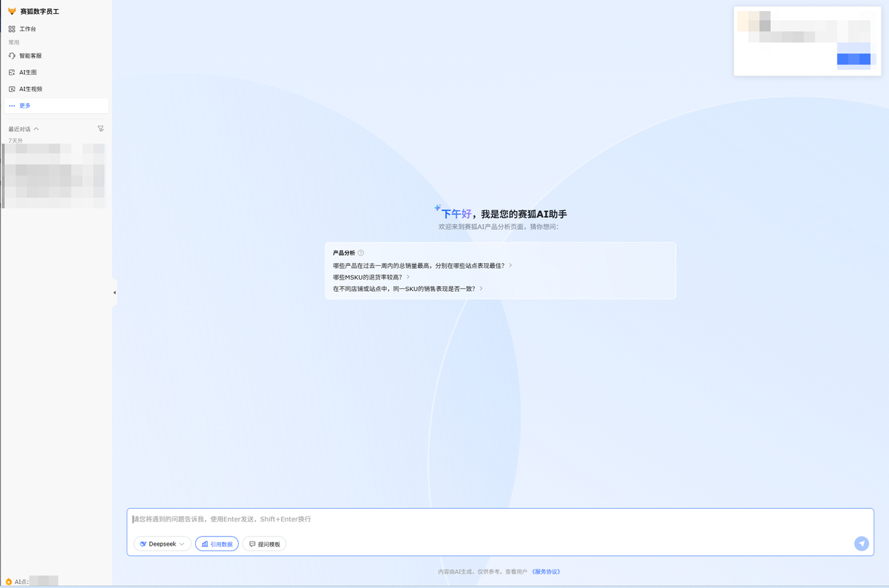Screen dimensions: 889x588
Task: Click the 赛狐数字员工 fox logo
Action: (x=12, y=11)
